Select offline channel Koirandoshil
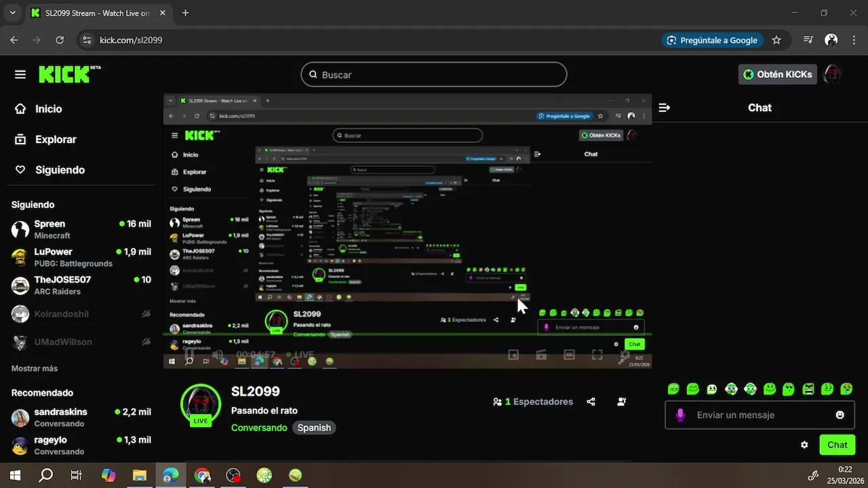Image resolution: width=868 pixels, height=488 pixels. click(x=81, y=314)
